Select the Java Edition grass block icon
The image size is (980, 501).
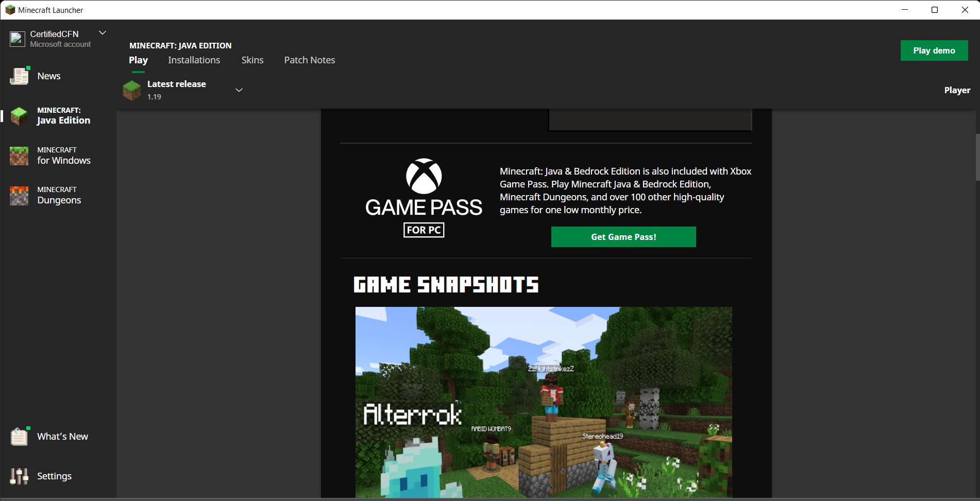[x=19, y=116]
